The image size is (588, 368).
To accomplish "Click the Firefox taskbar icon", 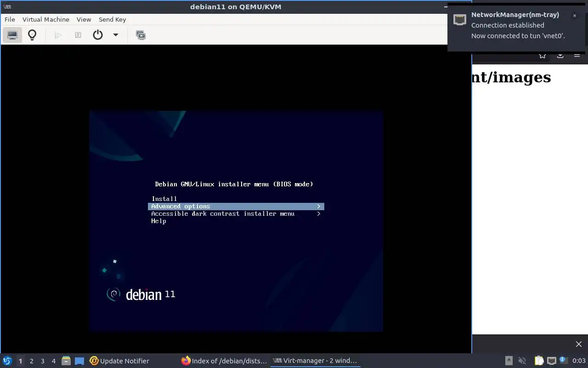I will point(186,361).
